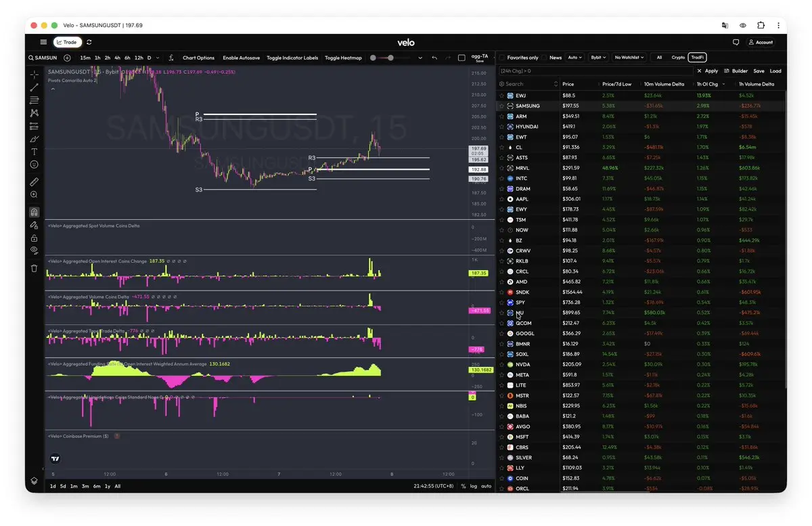Click the trash remove drawings icon
Image resolution: width=812 pixels, height=526 pixels.
pos(34,268)
